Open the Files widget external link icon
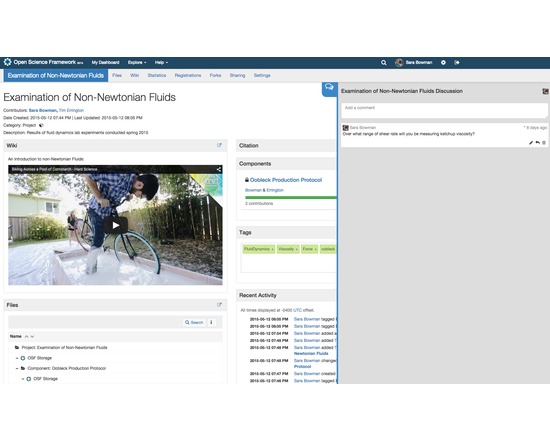Viewport: 550px width, 440px height. tap(219, 305)
